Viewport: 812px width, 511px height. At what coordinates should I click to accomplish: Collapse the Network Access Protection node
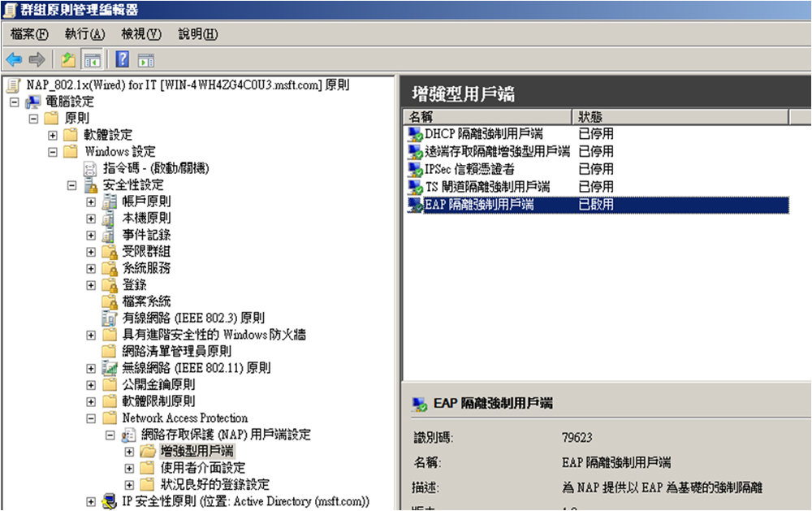91,418
